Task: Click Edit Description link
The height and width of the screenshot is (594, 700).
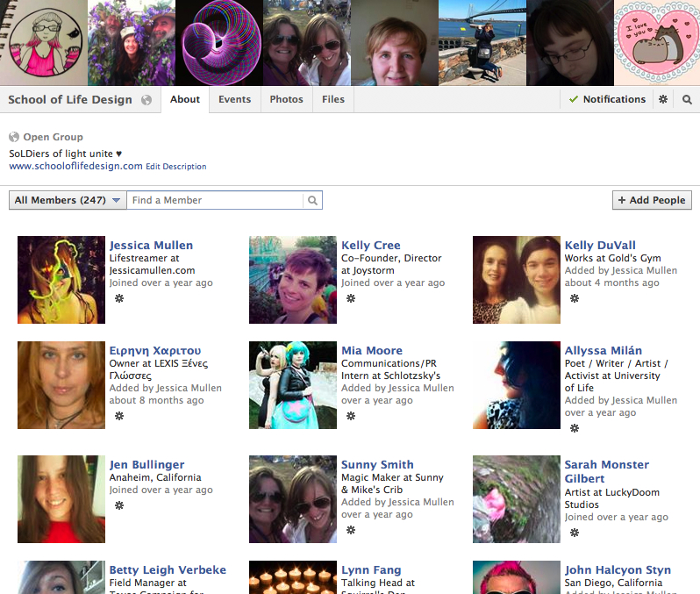Action: (x=176, y=167)
